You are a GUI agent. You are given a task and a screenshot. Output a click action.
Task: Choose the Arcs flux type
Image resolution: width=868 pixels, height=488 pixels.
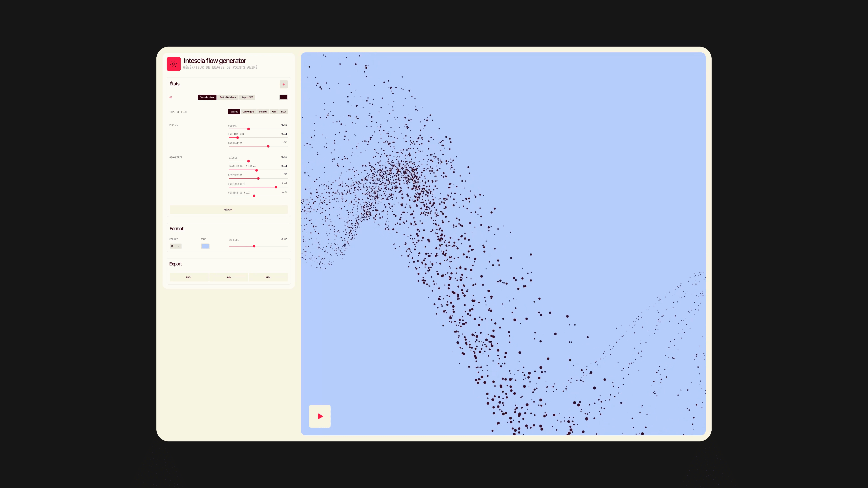click(274, 112)
